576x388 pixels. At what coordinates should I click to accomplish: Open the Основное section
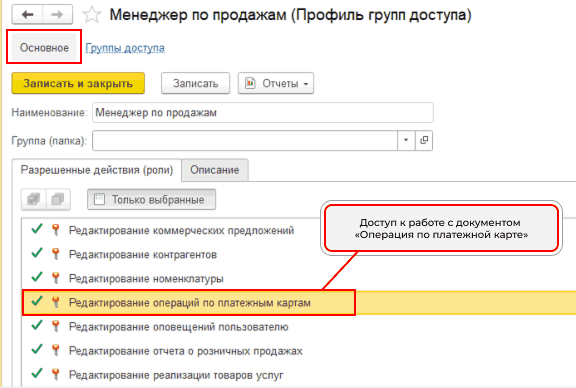44,47
